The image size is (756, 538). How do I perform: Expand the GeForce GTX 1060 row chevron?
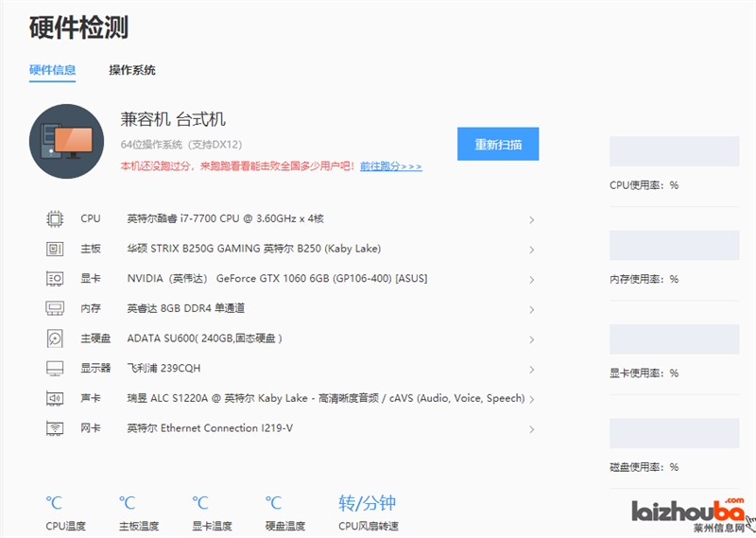[x=532, y=280]
